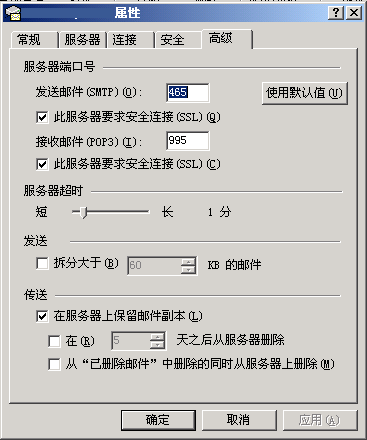Click 使用默认值 button
The width and height of the screenshot is (367, 440).
(305, 93)
